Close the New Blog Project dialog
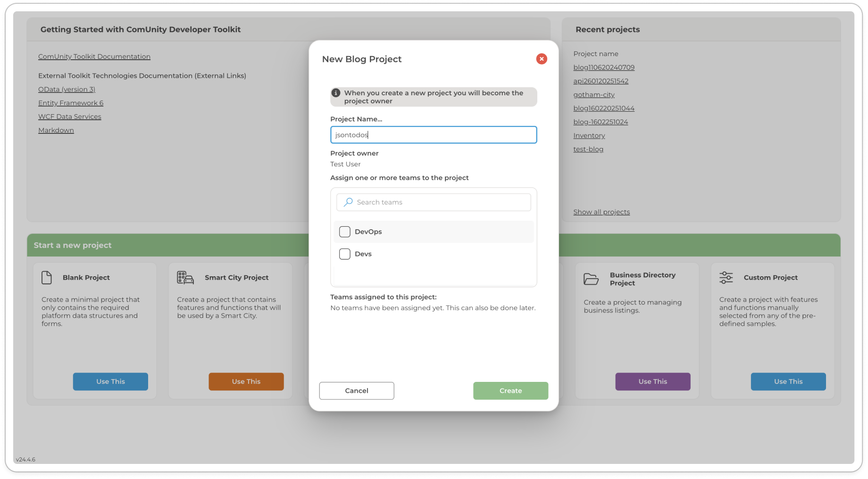868x479 pixels. click(541, 59)
